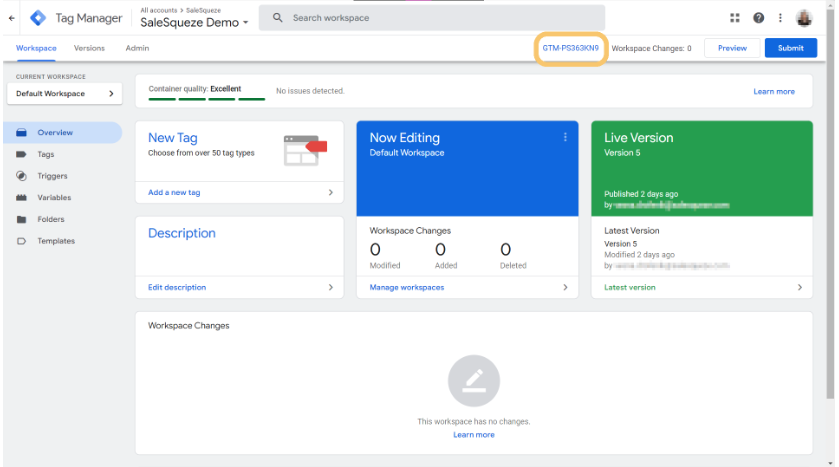The width and height of the screenshot is (839, 467).
Task: Open the Google apps grid
Action: pyautogui.click(x=735, y=18)
